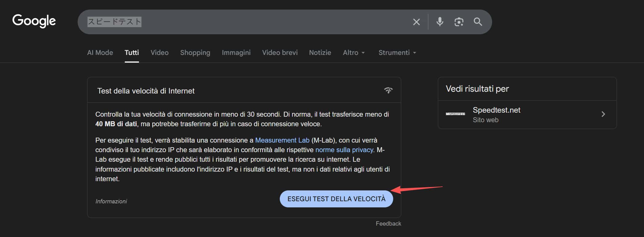Click the magnifying glass search icon
Image resolution: width=644 pixels, height=237 pixels.
pos(478,22)
